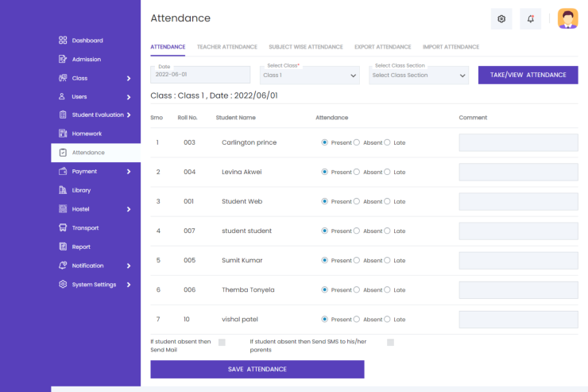The image size is (588, 392).
Task: Open the user profile avatar
Action: point(568,18)
